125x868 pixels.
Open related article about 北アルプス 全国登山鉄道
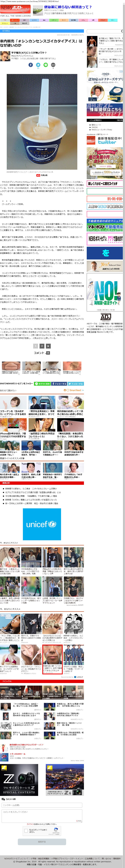(33, 492)
